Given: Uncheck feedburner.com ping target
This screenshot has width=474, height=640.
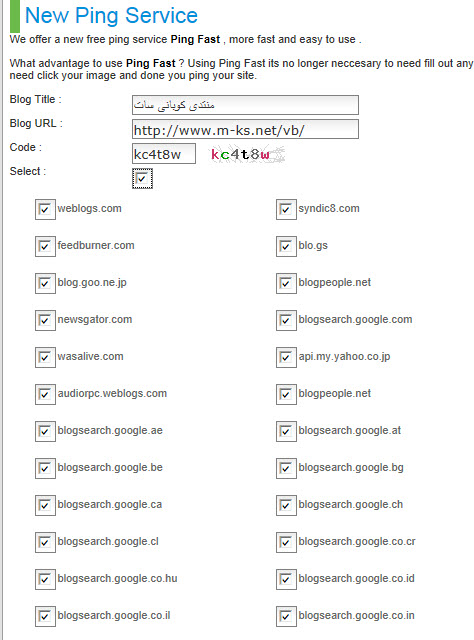Looking at the screenshot, I should pyautogui.click(x=45, y=246).
